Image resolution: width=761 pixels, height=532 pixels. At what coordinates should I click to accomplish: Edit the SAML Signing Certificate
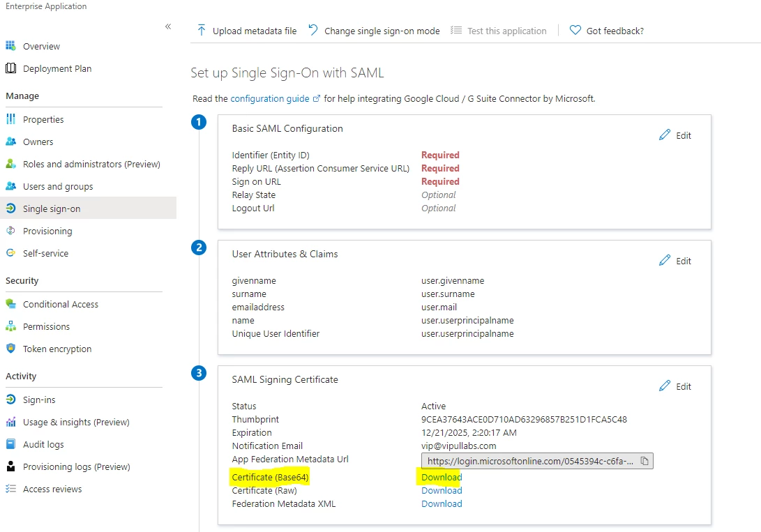[675, 386]
